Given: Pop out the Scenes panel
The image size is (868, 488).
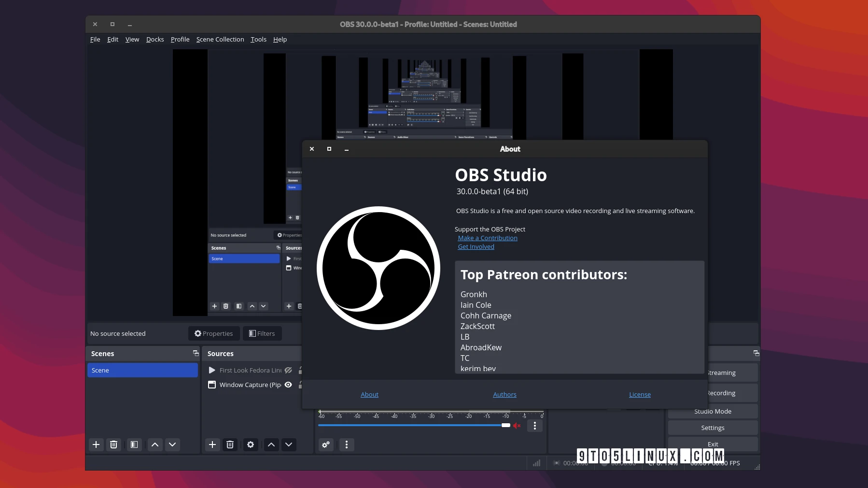Looking at the screenshot, I should (x=196, y=353).
